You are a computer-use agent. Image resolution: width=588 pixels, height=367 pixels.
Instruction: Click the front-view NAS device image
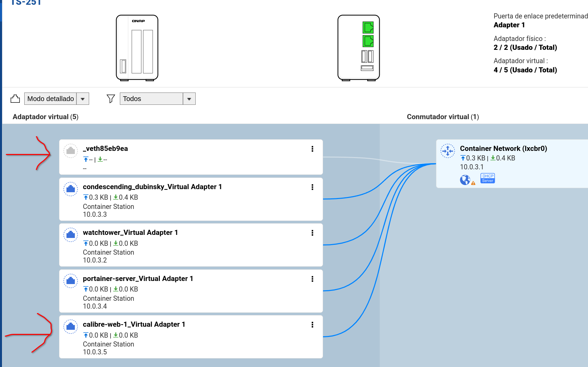[137, 48]
